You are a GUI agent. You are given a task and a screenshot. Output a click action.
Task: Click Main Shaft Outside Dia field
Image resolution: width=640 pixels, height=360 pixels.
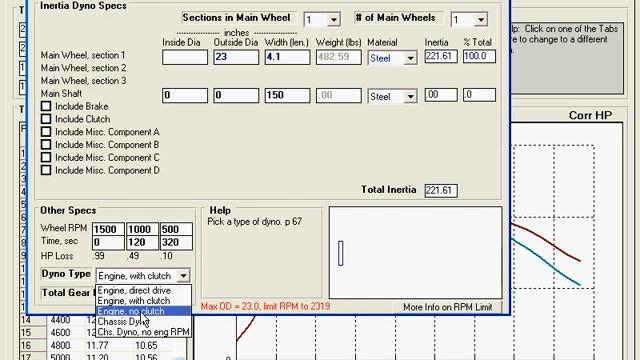pyautogui.click(x=236, y=96)
